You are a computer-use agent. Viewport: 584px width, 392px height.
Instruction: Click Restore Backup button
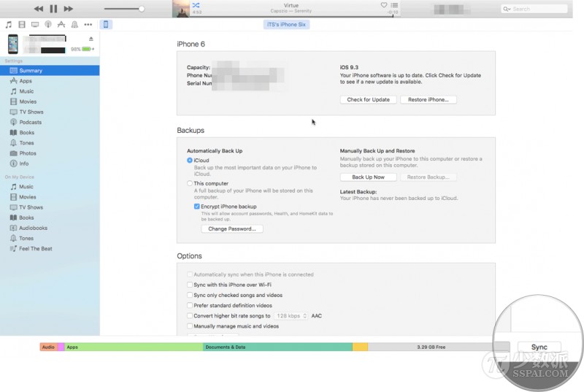(429, 177)
